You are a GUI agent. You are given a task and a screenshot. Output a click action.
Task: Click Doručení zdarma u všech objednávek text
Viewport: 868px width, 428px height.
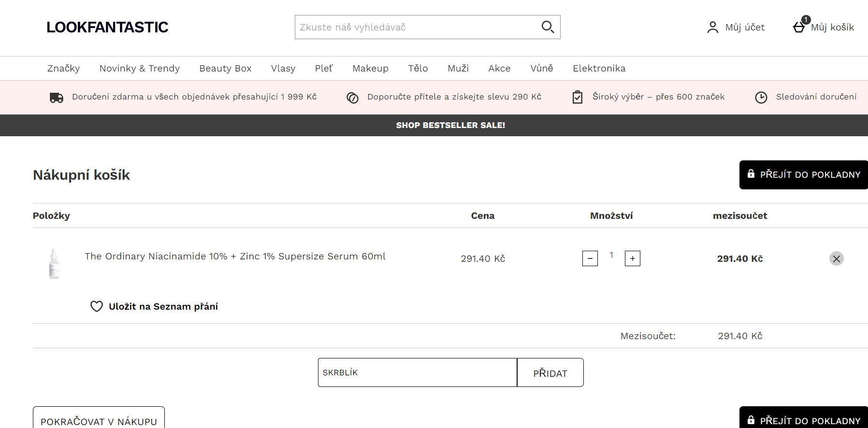click(194, 97)
